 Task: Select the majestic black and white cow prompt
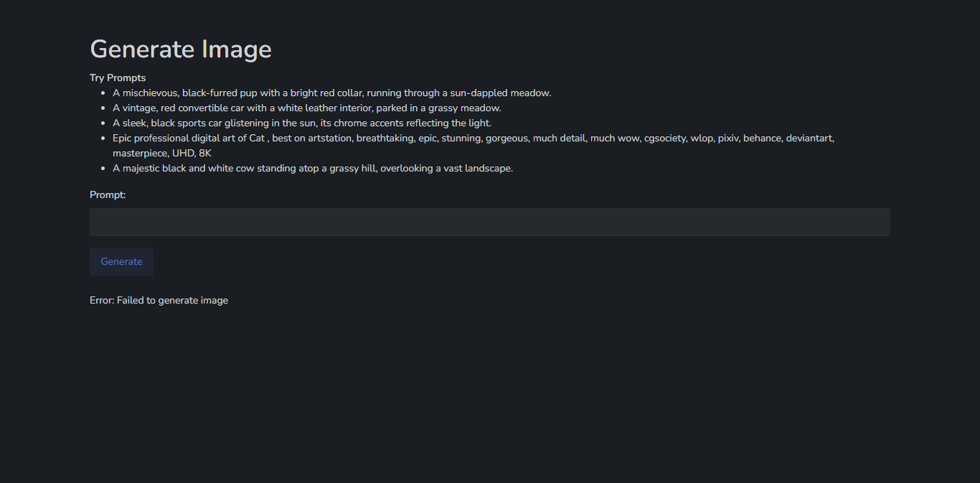pos(313,168)
